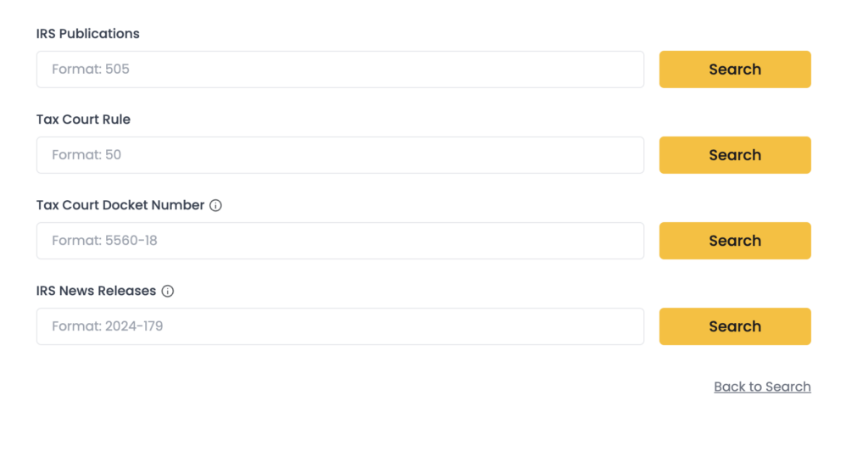
Task: Run Search for Tax Court Docket Number
Action: click(x=735, y=241)
